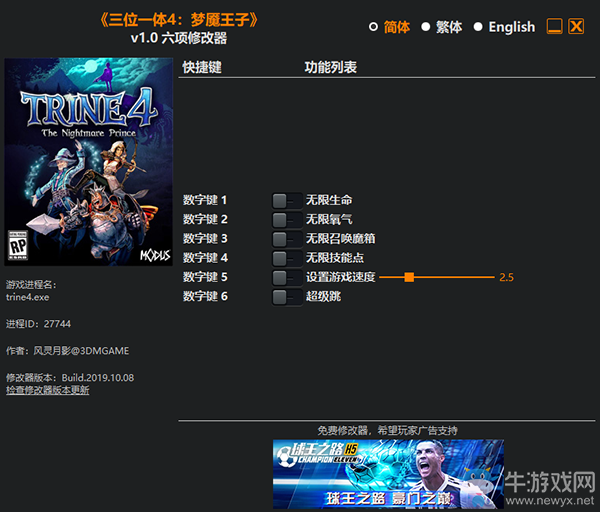600x512 pixels.
Task: Click the 球王之路 advertisement banner
Action: 388,474
